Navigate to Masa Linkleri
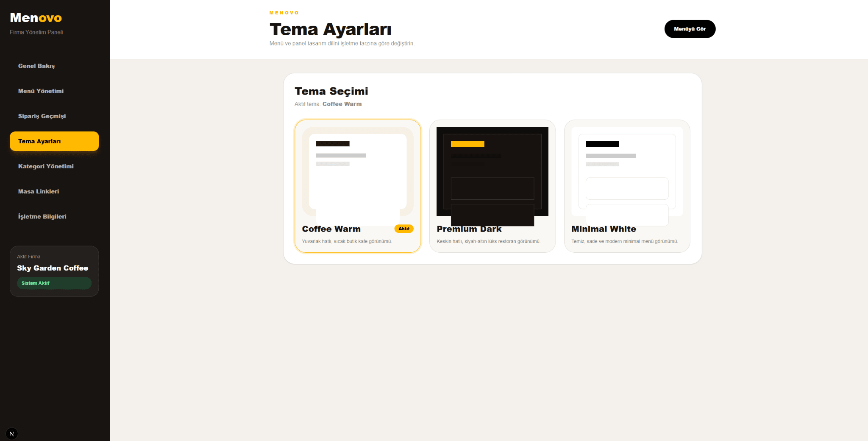The width and height of the screenshot is (868, 441). [54, 191]
